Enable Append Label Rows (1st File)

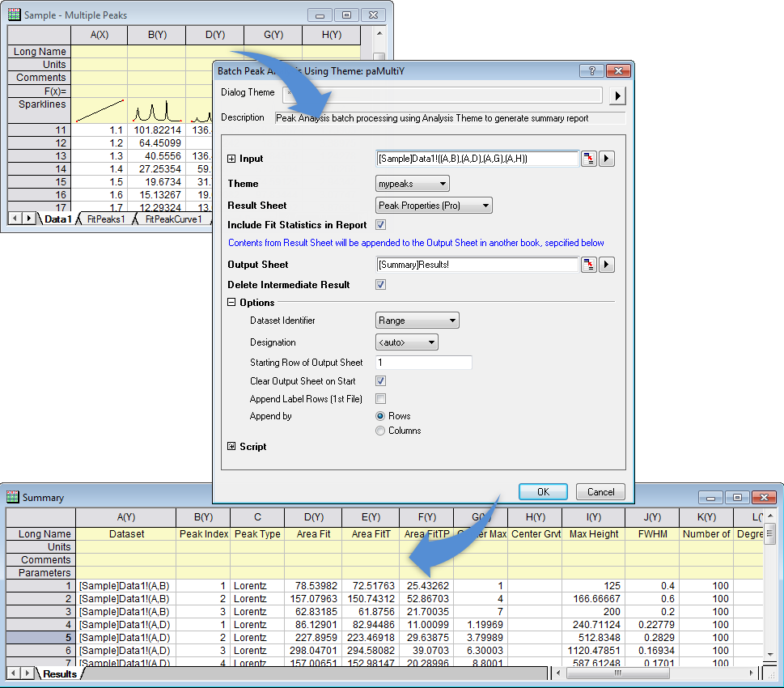point(379,398)
